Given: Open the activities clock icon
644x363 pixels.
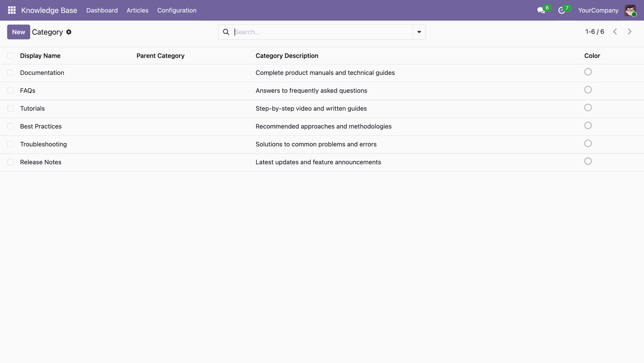Looking at the screenshot, I should click(x=561, y=10).
